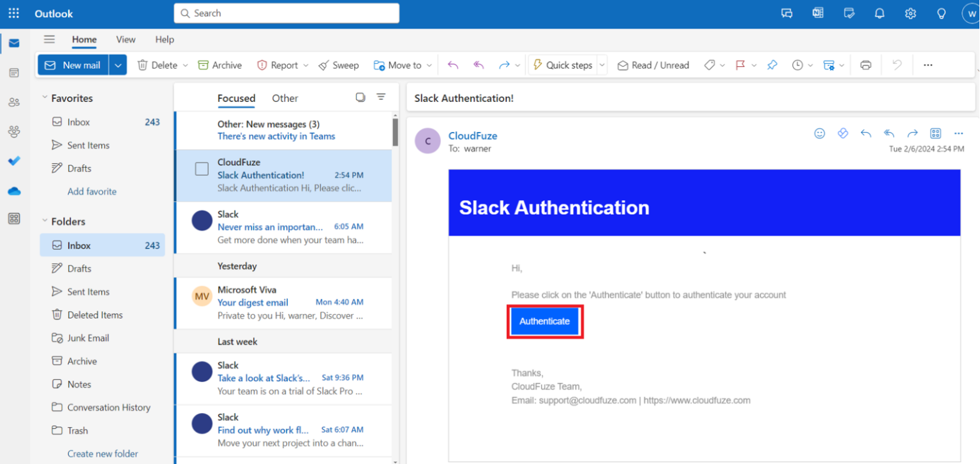Image resolution: width=980 pixels, height=464 pixels.
Task: Expand the Move to dropdown
Action: click(x=430, y=64)
